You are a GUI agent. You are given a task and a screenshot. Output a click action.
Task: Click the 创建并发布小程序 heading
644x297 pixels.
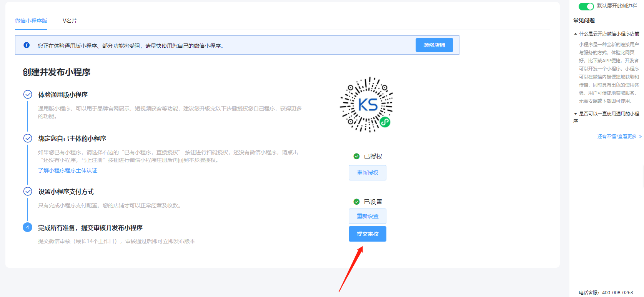(57, 72)
